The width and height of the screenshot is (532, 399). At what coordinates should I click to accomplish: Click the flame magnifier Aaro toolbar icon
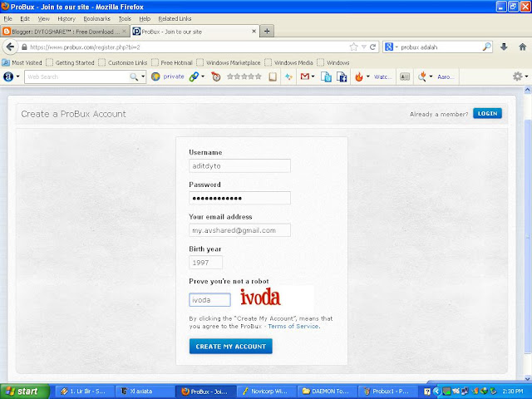coord(422,76)
